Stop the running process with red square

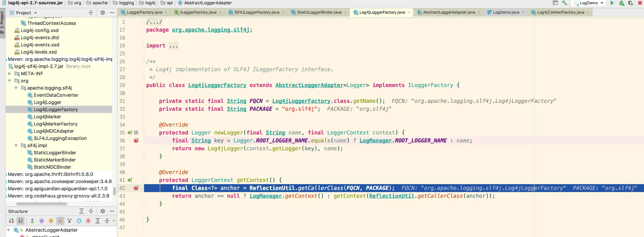pos(640,3)
